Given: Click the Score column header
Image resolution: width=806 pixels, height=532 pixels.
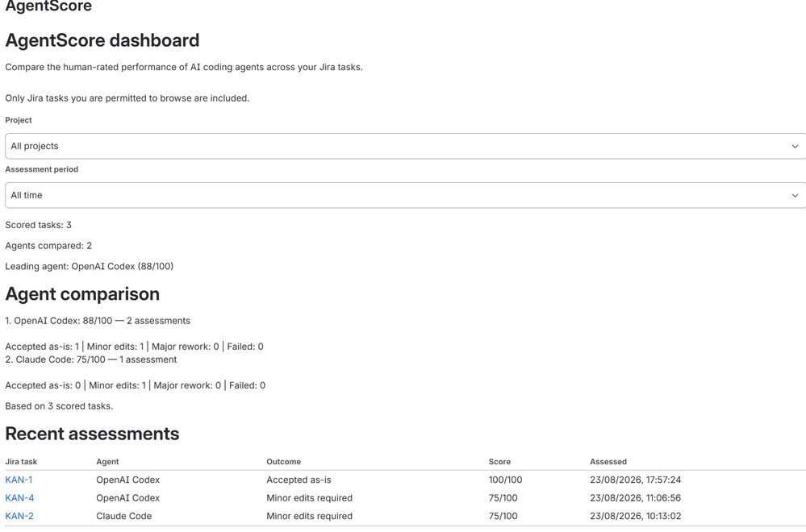Looking at the screenshot, I should 499,462.
